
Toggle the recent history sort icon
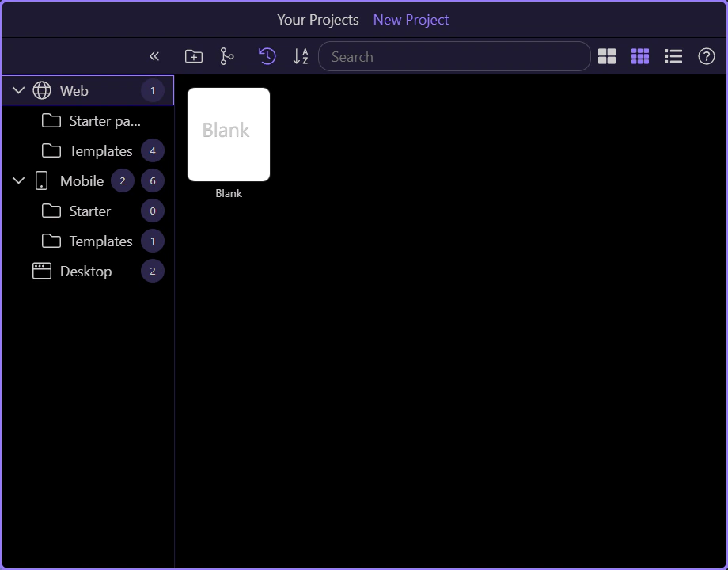pos(267,56)
